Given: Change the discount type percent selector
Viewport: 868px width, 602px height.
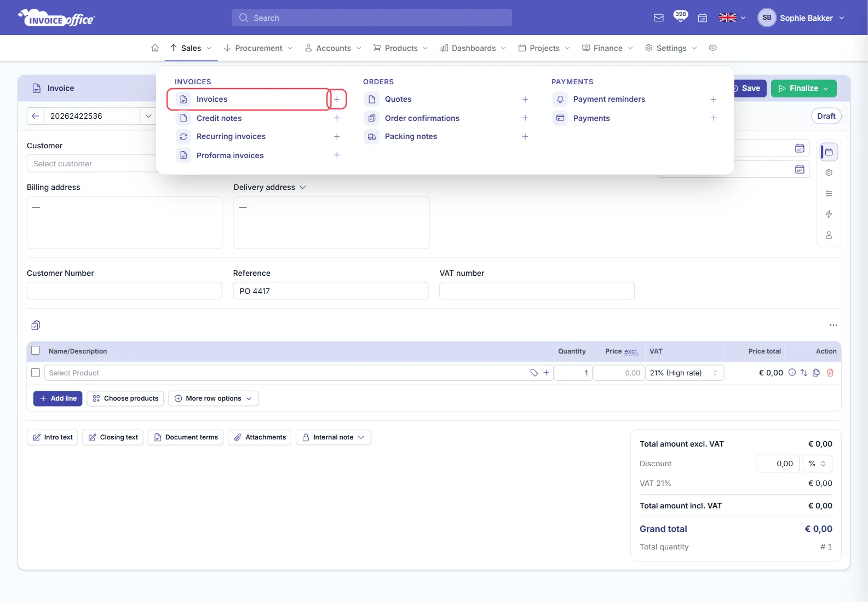Looking at the screenshot, I should [x=817, y=464].
